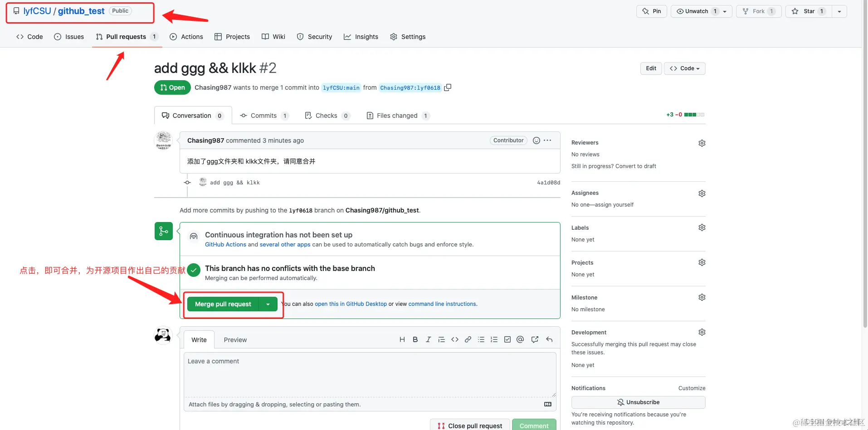Screen dimensions: 868x430
Task: Insert a quote in the comment editor
Action: coord(441,339)
